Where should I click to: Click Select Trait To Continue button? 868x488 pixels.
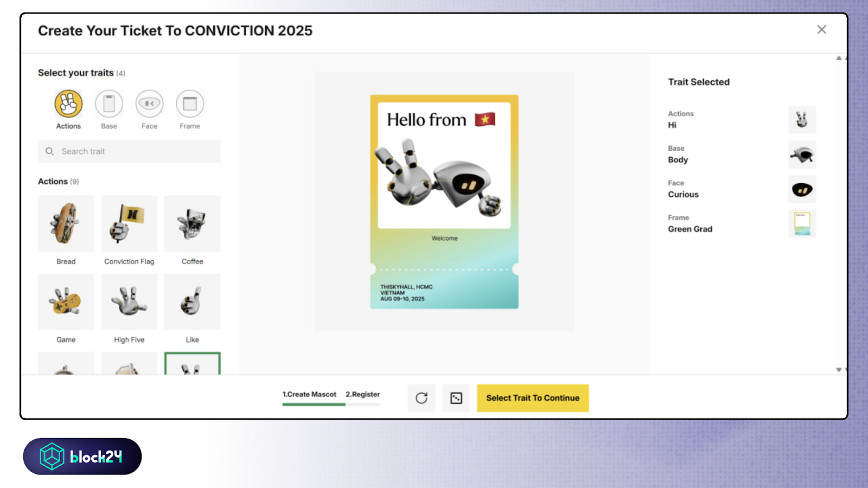(x=533, y=398)
